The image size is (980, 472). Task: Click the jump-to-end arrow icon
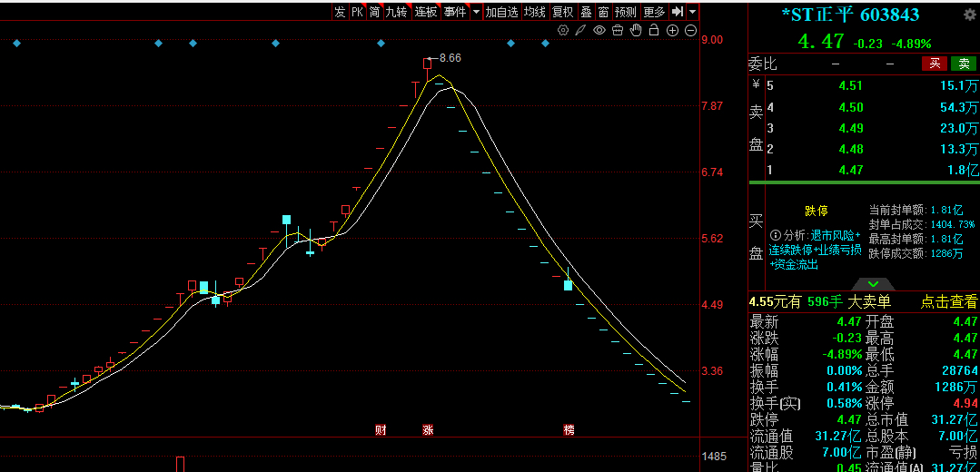pos(678,12)
